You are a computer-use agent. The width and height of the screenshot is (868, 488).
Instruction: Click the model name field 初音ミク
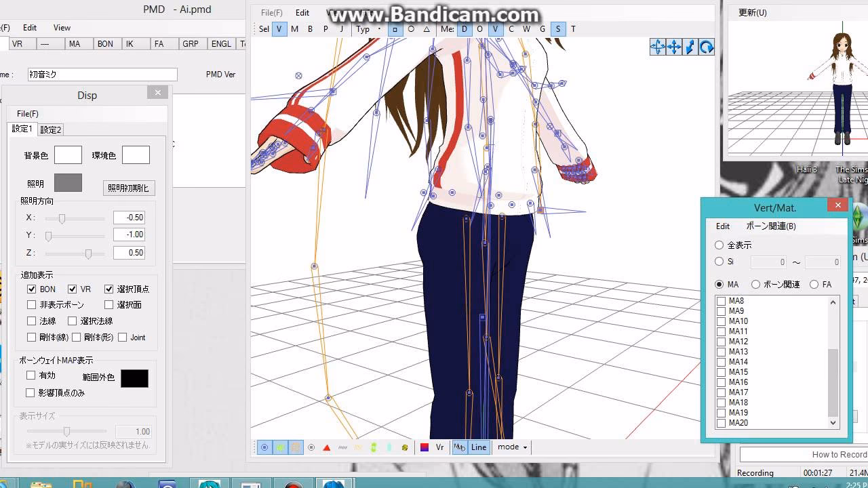[102, 75]
